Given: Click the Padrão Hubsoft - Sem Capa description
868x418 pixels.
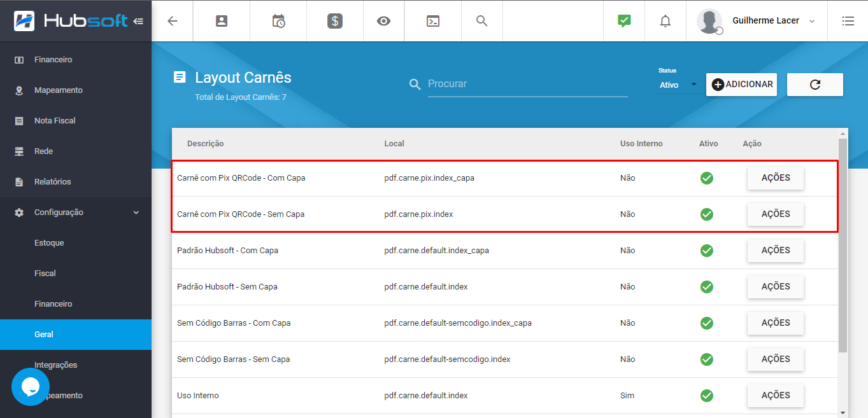Looking at the screenshot, I should click(227, 287).
